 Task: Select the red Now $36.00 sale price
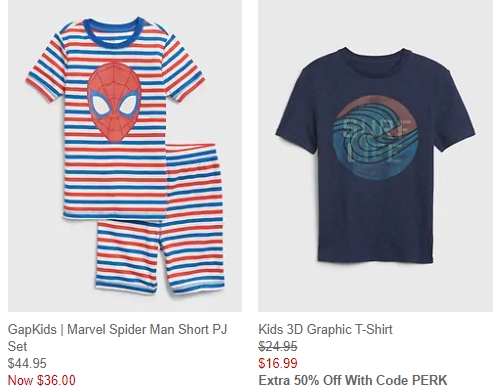42,380
